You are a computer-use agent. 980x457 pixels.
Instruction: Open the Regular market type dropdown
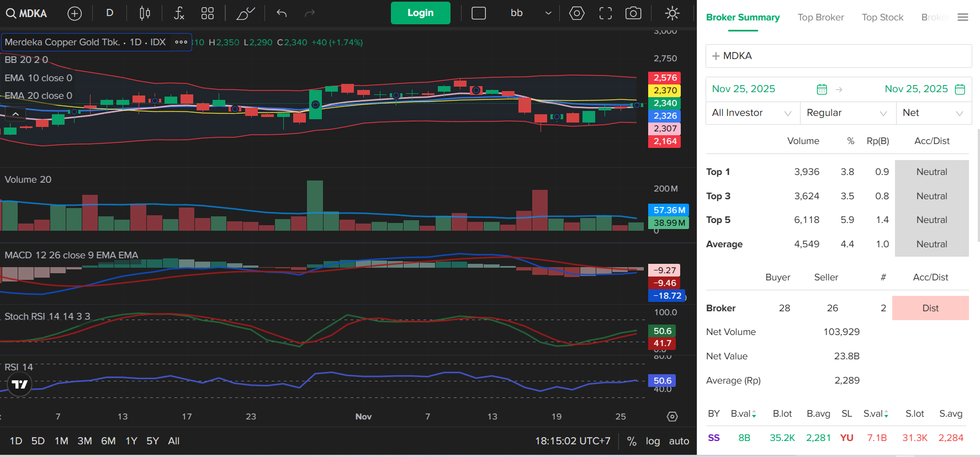click(x=847, y=113)
